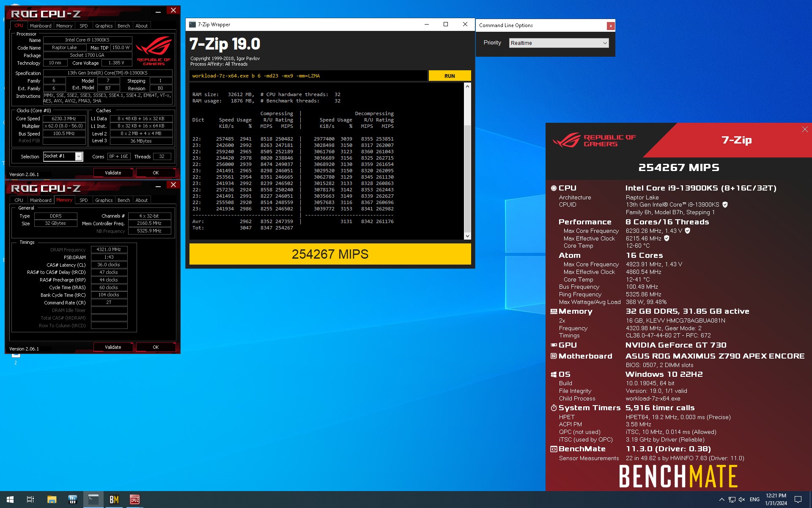Click the verified shield next to CPUID

click(x=725, y=204)
